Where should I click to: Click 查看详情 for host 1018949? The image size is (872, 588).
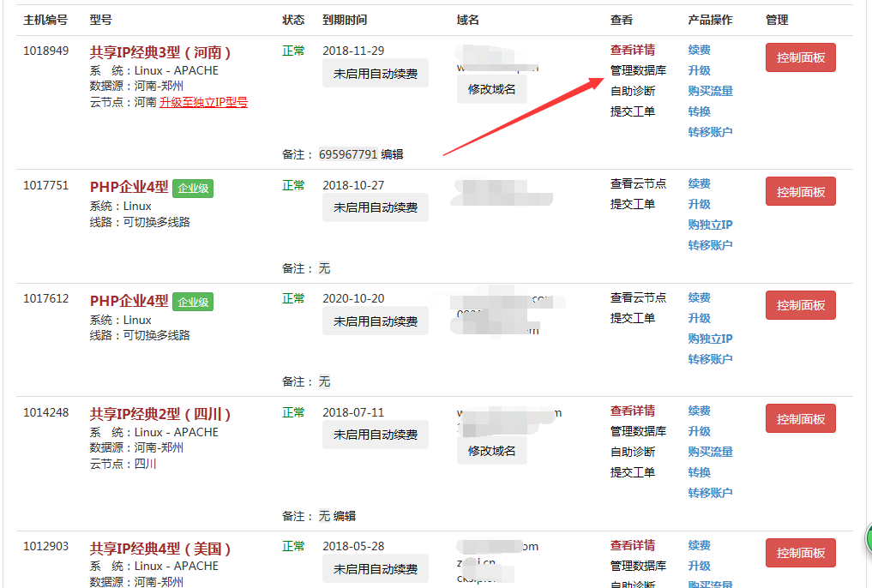click(x=632, y=50)
